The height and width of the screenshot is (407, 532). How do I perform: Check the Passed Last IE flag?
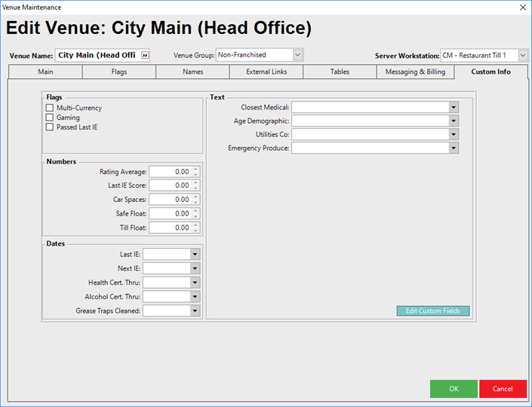[50, 127]
